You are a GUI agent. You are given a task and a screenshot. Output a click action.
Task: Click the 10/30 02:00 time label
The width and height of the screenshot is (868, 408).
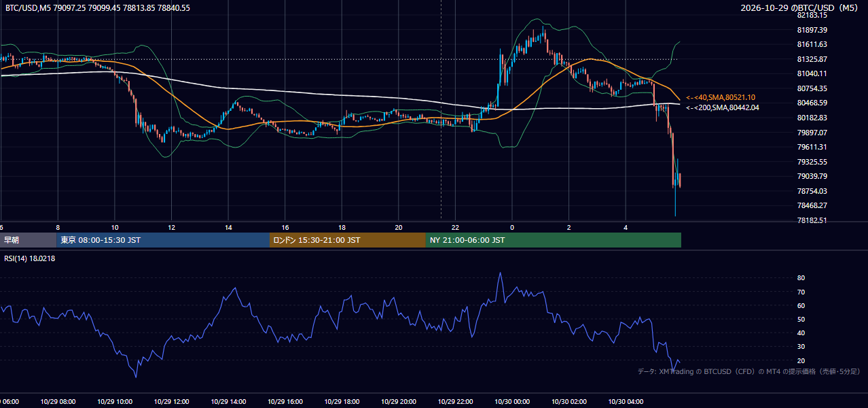(568, 402)
